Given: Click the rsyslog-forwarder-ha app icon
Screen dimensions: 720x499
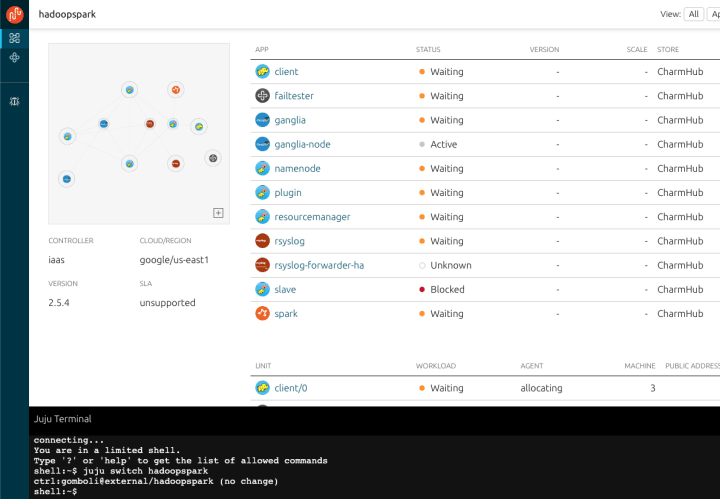Looking at the screenshot, I should point(262,265).
